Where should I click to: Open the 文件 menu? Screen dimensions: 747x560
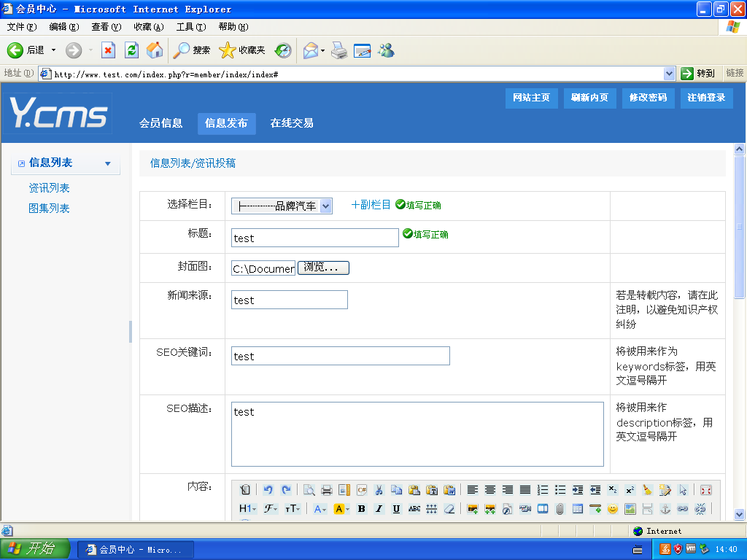coord(22,27)
